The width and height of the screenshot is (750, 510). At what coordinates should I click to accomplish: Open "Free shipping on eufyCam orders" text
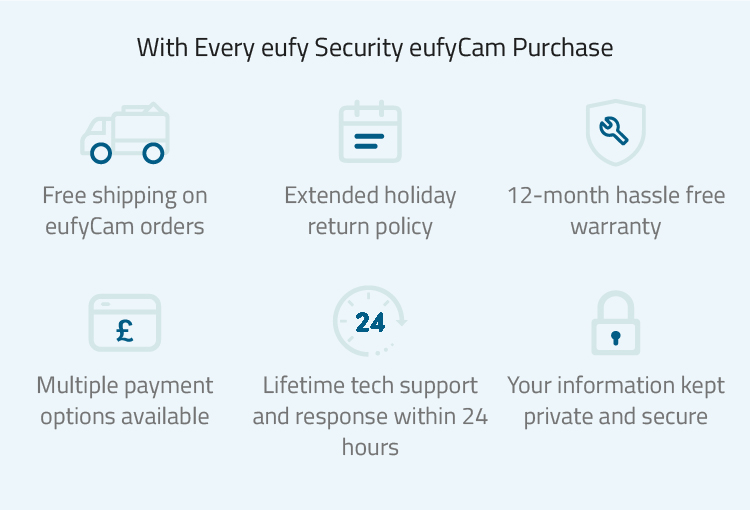[125, 211]
